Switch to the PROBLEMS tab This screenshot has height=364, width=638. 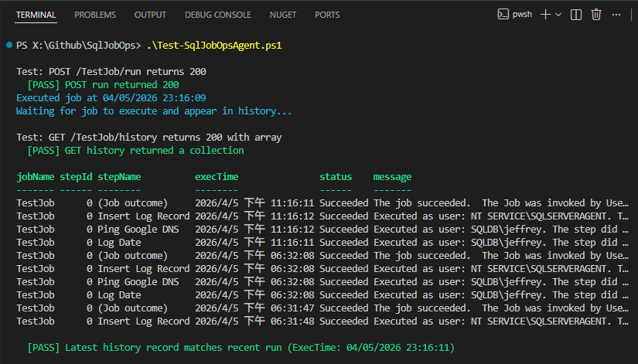point(95,15)
